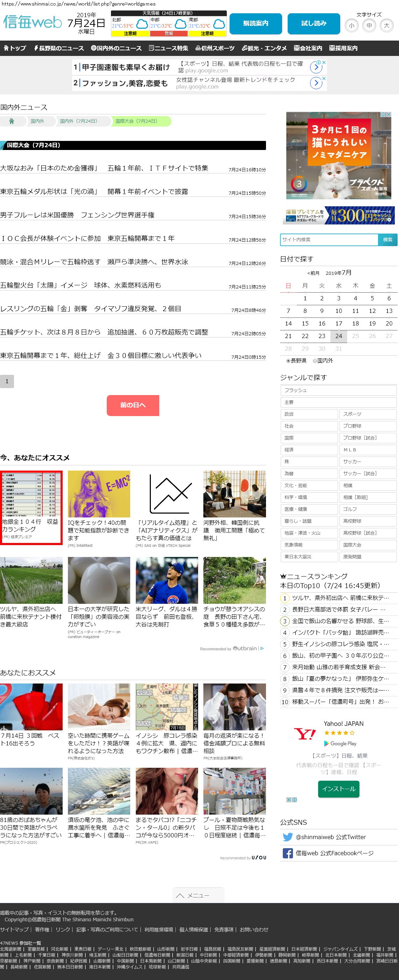Click the 信毎web site logo
The width and height of the screenshot is (399, 980).
pyautogui.click(x=32, y=22)
